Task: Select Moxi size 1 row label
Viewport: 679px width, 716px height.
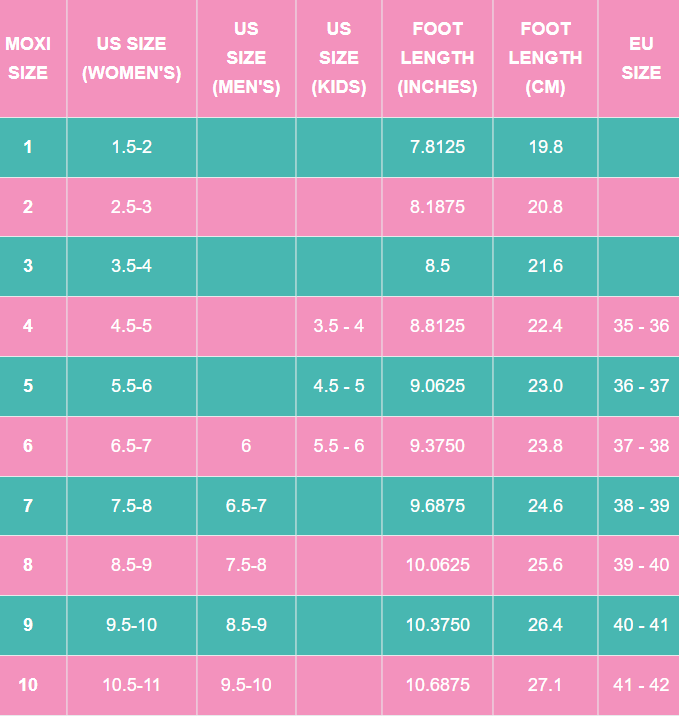Action: tap(28, 147)
